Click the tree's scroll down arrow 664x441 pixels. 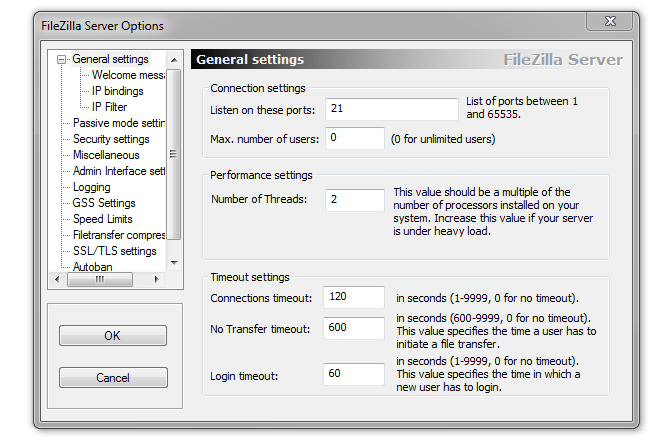[x=174, y=263]
